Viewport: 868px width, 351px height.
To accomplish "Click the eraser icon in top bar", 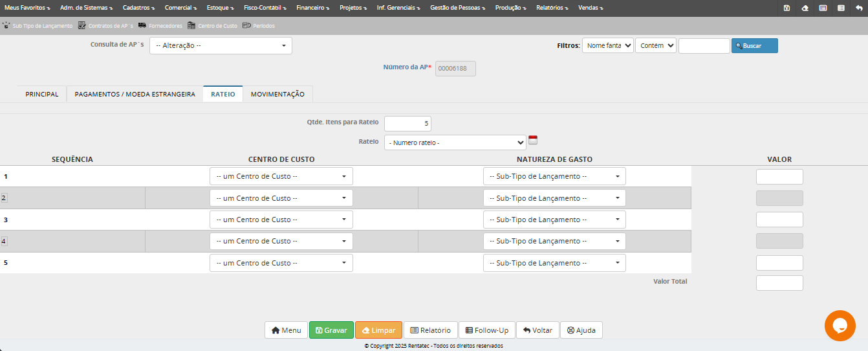I will click(x=805, y=8).
